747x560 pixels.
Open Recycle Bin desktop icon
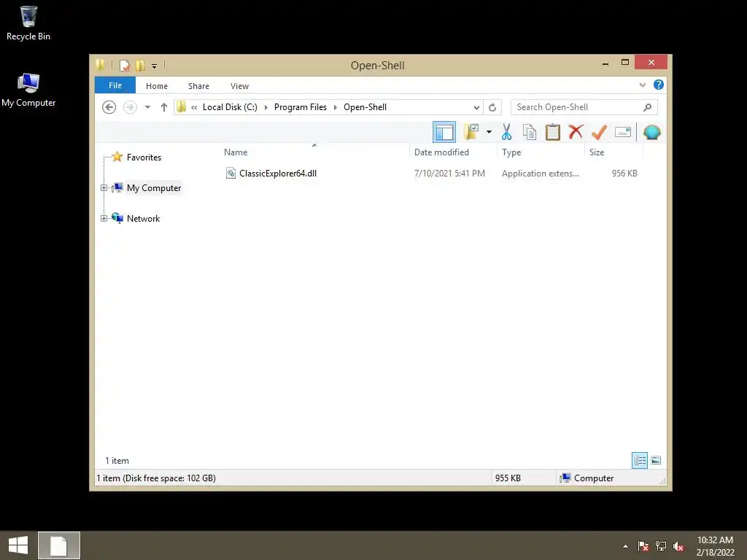point(28,23)
